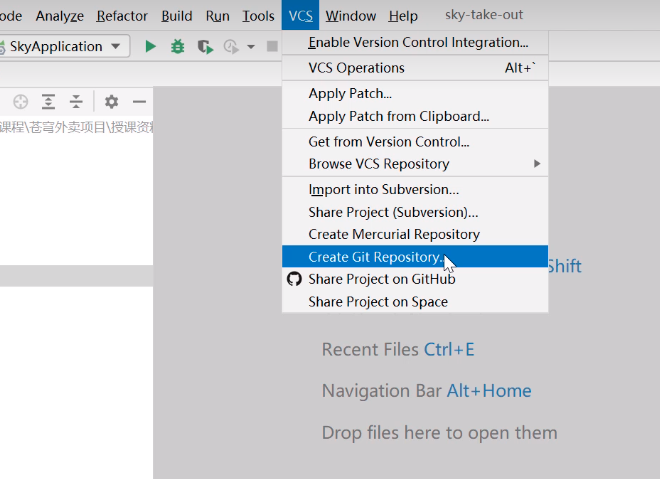Expand the profiler options dropdown arrow
The width and height of the screenshot is (660, 479).
(x=250, y=46)
